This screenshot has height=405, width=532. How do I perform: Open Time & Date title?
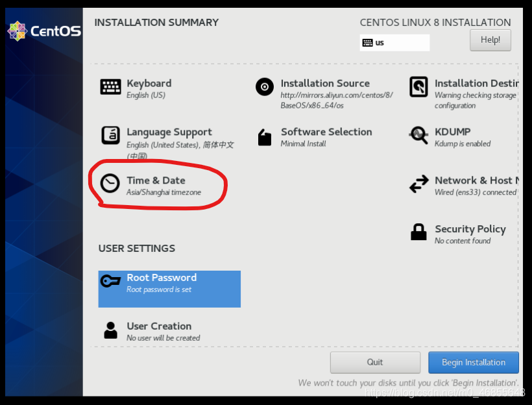point(156,180)
